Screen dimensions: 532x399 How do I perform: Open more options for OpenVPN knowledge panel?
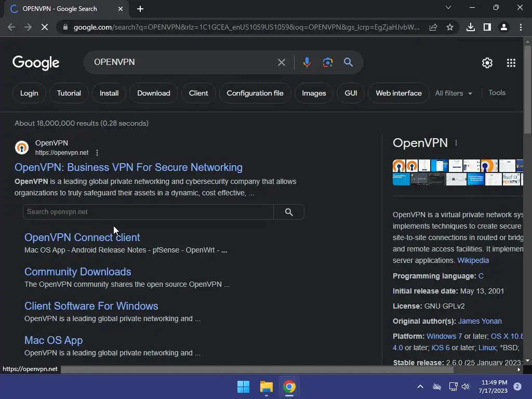click(456, 143)
